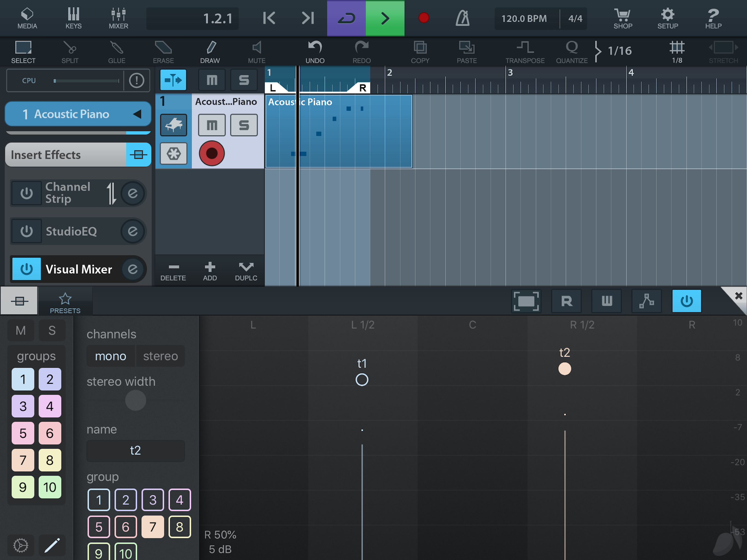Image resolution: width=747 pixels, height=560 pixels.
Task: Open the PRESETS tab
Action: coord(65,302)
